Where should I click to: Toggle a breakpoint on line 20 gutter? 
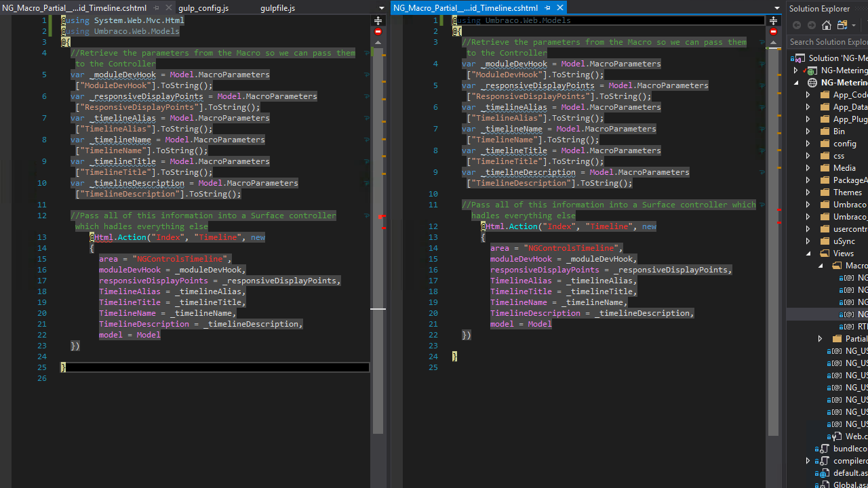click(x=20, y=313)
